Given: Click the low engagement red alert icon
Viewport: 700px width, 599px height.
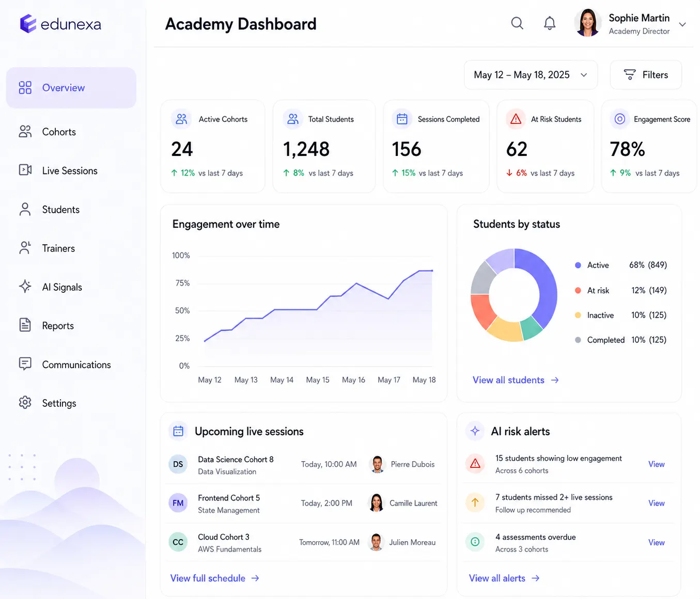Looking at the screenshot, I should point(475,464).
